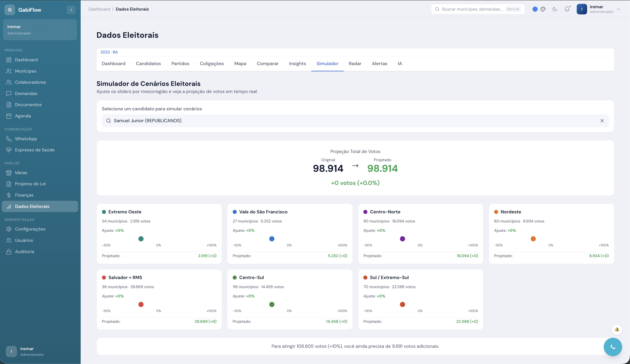The height and width of the screenshot is (364, 630).
Task: Collapse the sidebar with the chevron button
Action: coord(71,10)
